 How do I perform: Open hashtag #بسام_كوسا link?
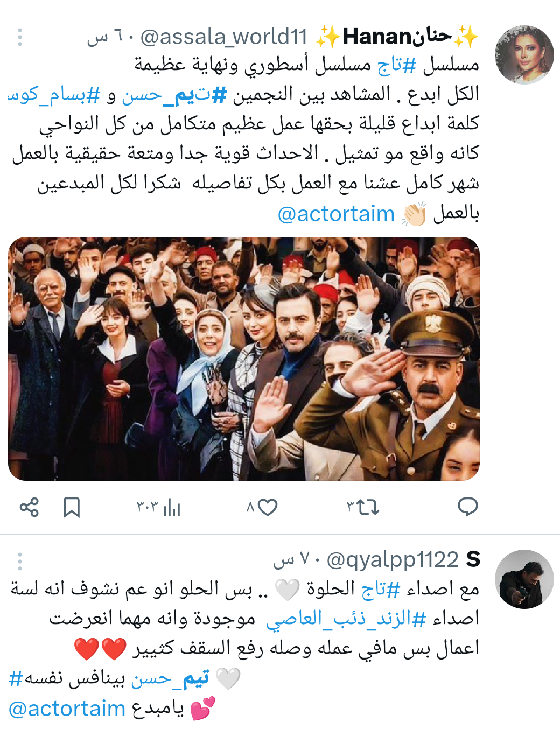(x=54, y=95)
